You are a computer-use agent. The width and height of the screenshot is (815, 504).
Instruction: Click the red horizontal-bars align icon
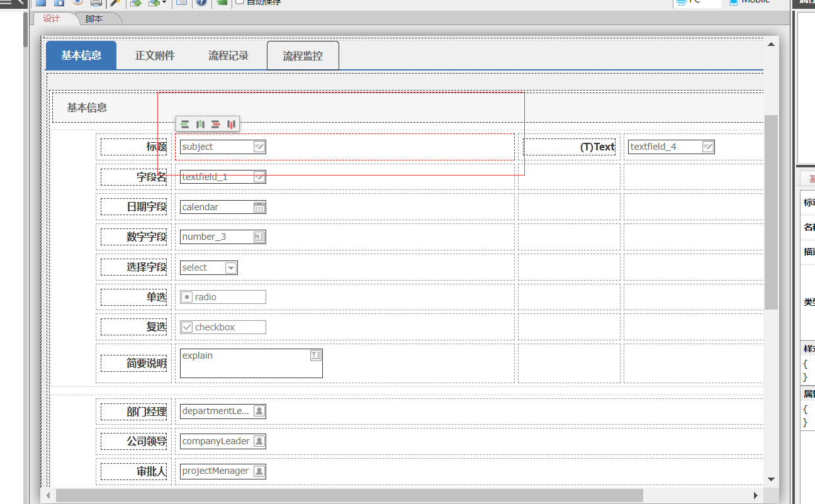tap(216, 125)
